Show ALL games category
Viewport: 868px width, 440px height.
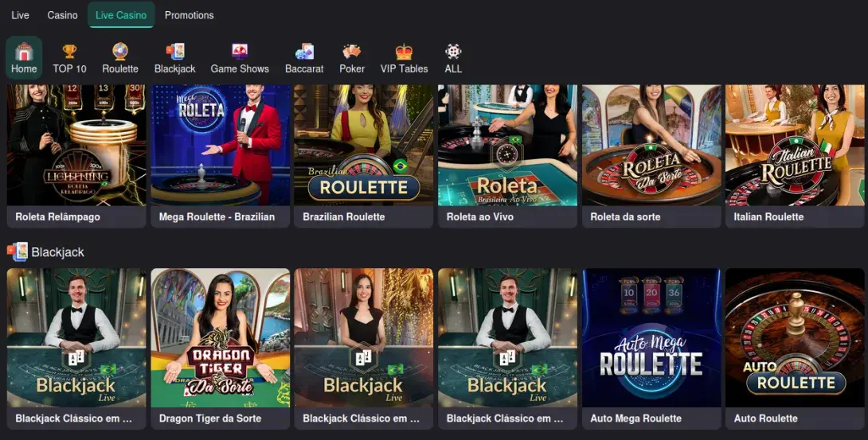(453, 58)
